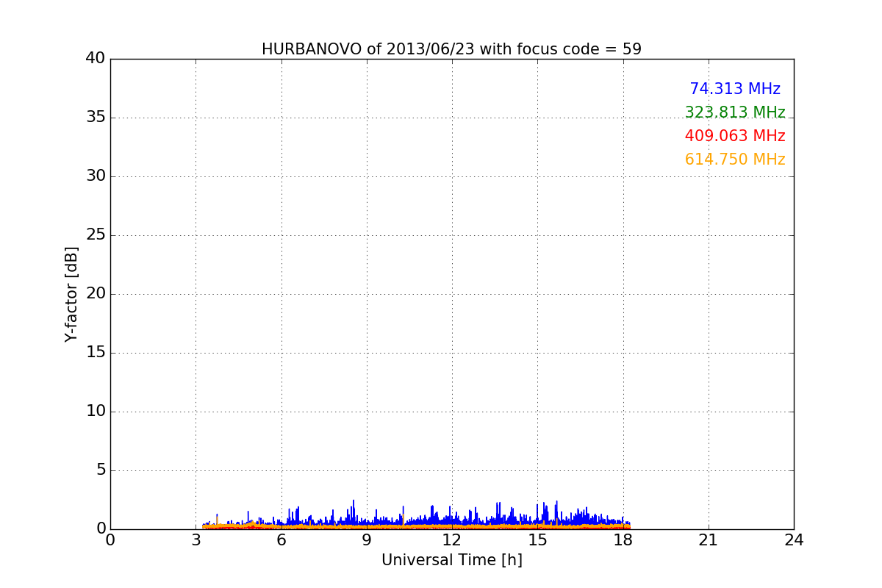The image size is (882, 588).
Task: Select the 323.813 MHz legend label
Action: coord(735,112)
